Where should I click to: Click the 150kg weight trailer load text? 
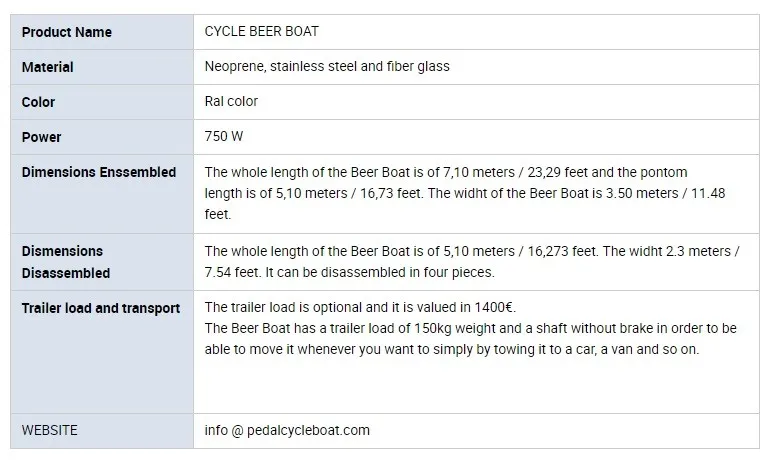440,328
